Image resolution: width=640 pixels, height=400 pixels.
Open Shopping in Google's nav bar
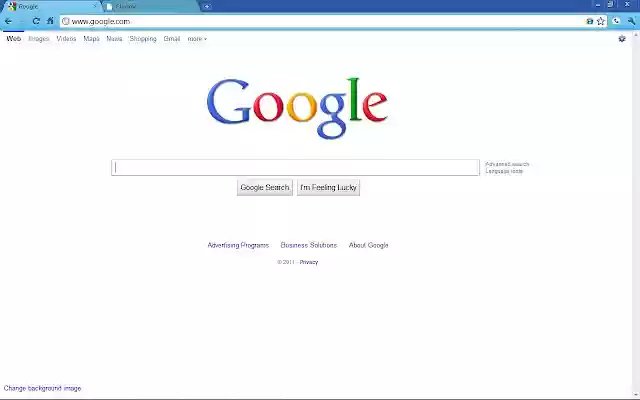pyautogui.click(x=143, y=39)
